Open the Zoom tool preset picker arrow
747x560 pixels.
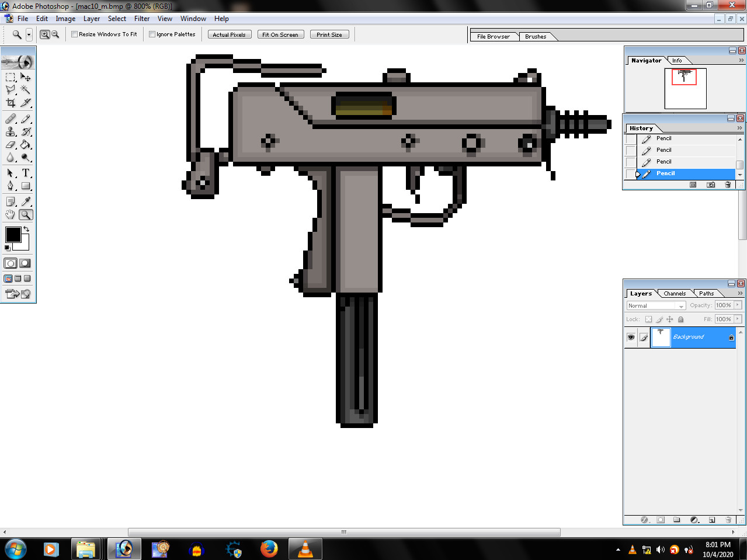click(29, 35)
